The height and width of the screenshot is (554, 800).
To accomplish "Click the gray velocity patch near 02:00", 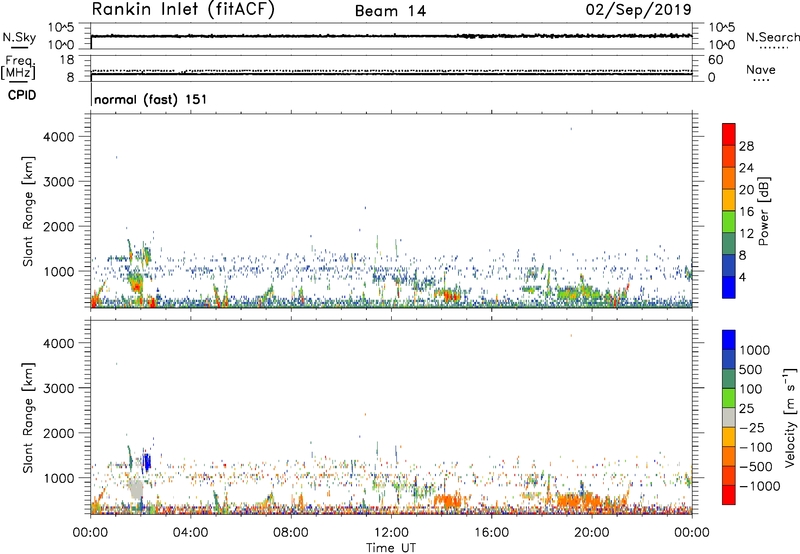I will click(x=136, y=489).
